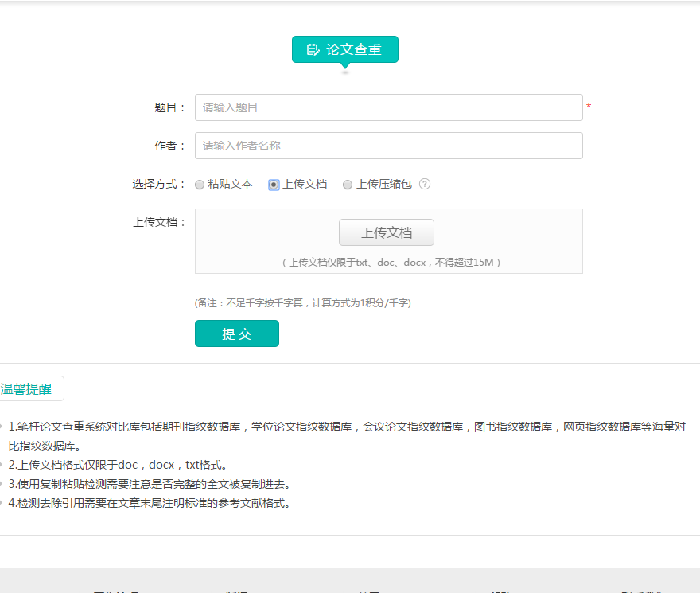Viewport: 700px width, 593px height.
Task: Switch to the 温馨提醒 section tab
Action: coord(27,389)
